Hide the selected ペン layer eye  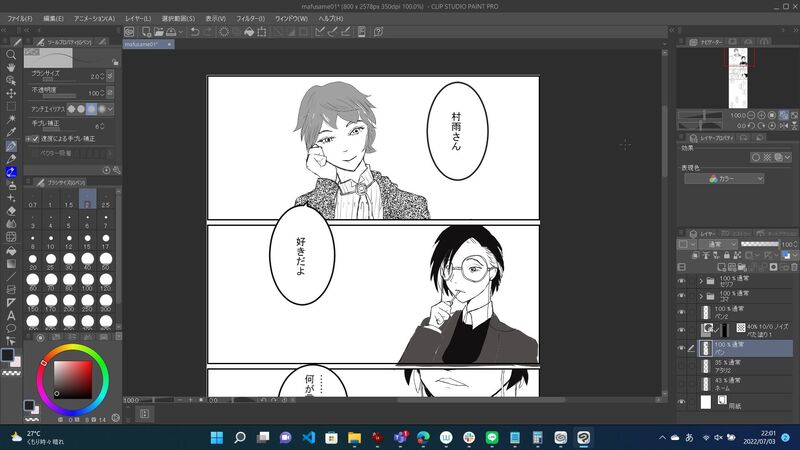click(x=682, y=348)
